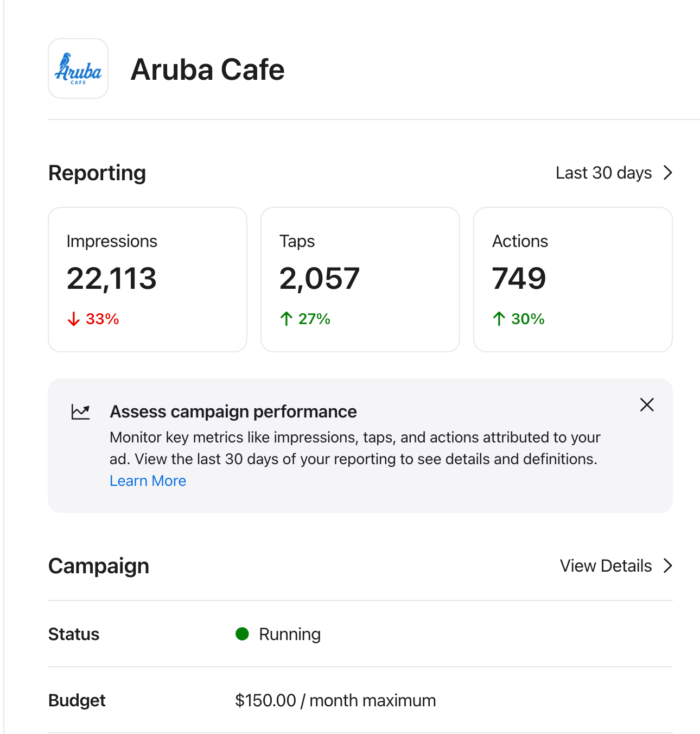
Task: Click the Campaign section heading
Action: [x=99, y=566]
